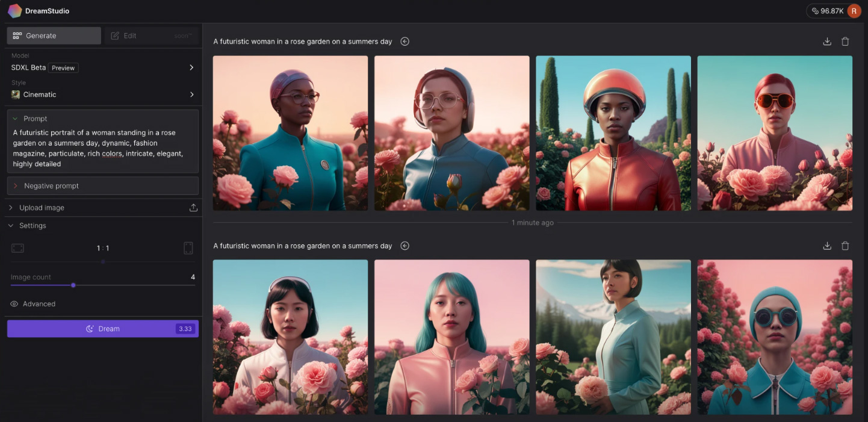This screenshot has width=868, height=422.
Task: Download the first image batch
Action: tap(827, 42)
